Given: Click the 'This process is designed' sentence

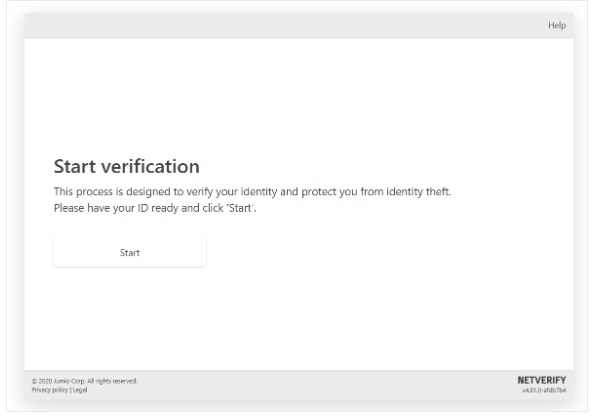Looking at the screenshot, I should [252, 191].
